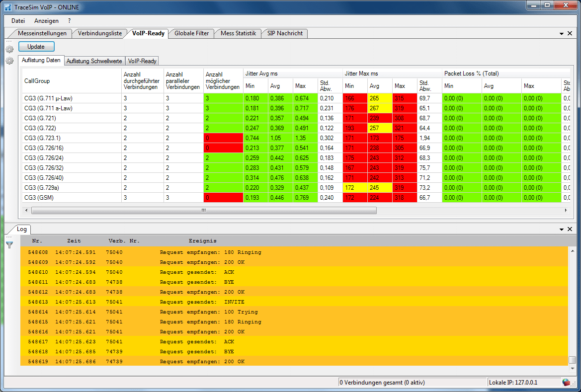This screenshot has width=581, height=392.
Task: Click the Ereignis column header in Log
Action: (x=203, y=241)
